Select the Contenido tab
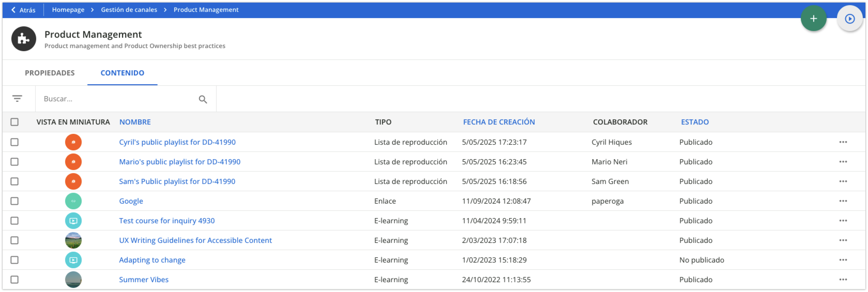Viewport: 868px width, 292px height. pyautogui.click(x=122, y=73)
